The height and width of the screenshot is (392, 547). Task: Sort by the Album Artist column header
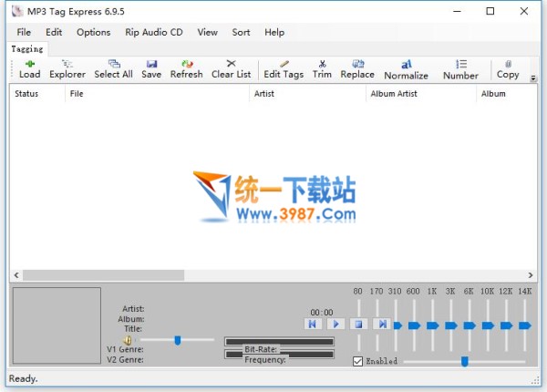click(x=421, y=94)
